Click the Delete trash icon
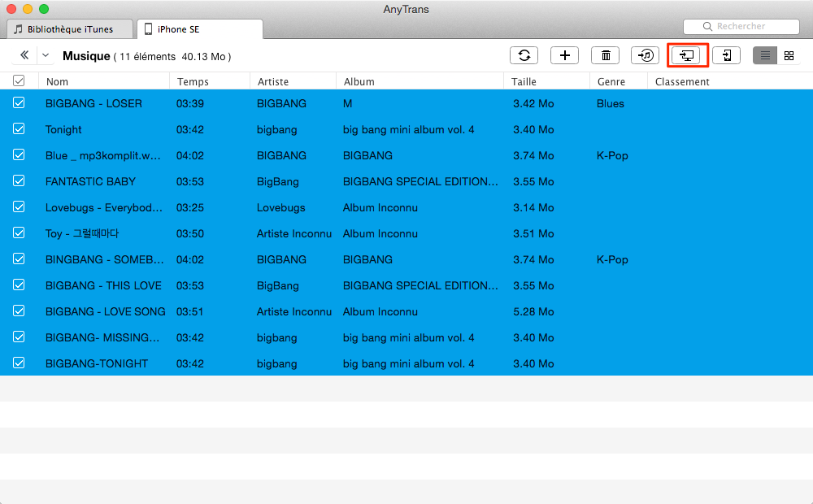This screenshot has width=813, height=504. click(x=606, y=55)
